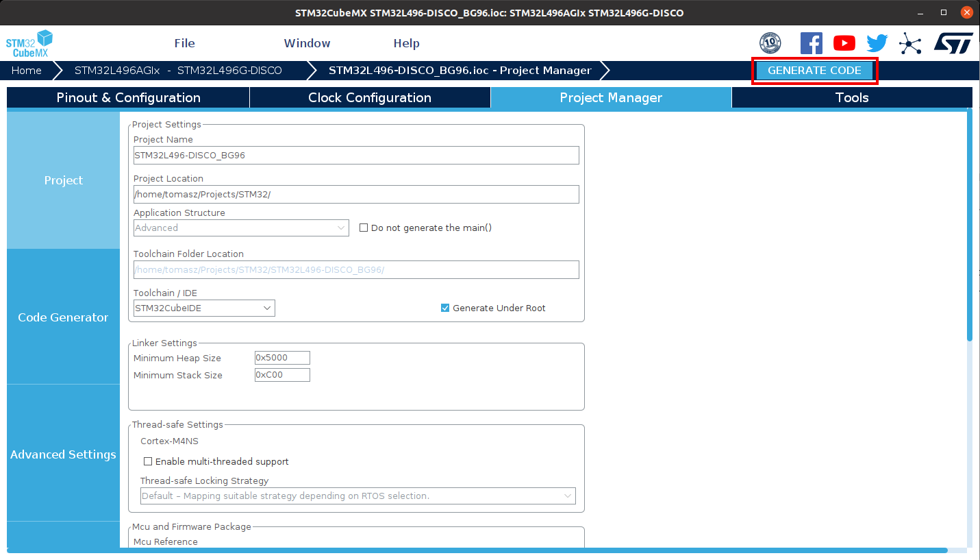
Task: Open the YouTube icon link
Action: point(844,43)
